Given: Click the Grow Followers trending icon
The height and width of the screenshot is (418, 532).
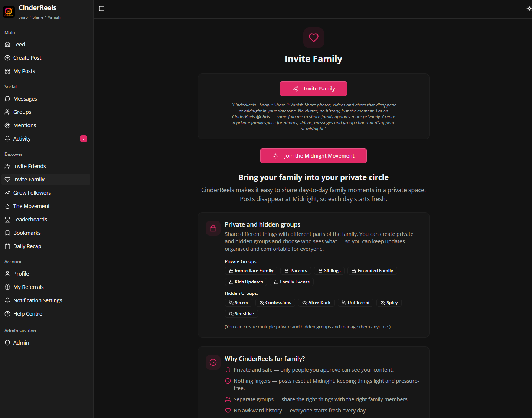Looking at the screenshot, I should click(7, 193).
